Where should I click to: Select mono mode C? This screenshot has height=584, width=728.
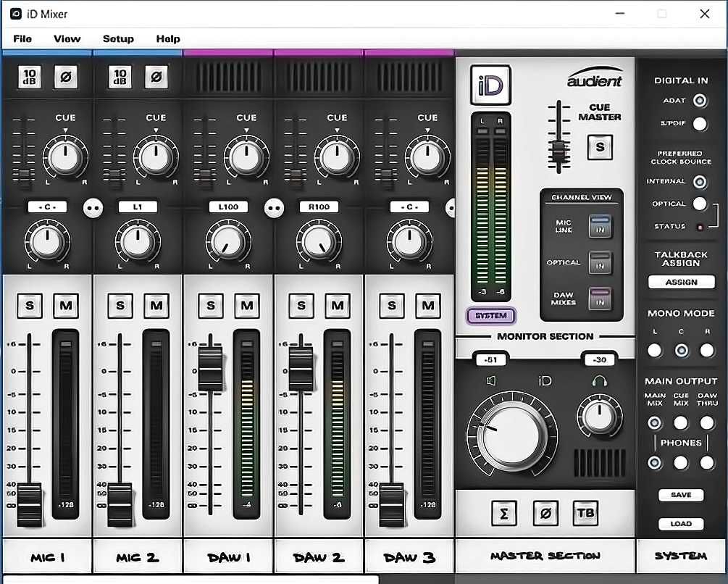(x=681, y=350)
